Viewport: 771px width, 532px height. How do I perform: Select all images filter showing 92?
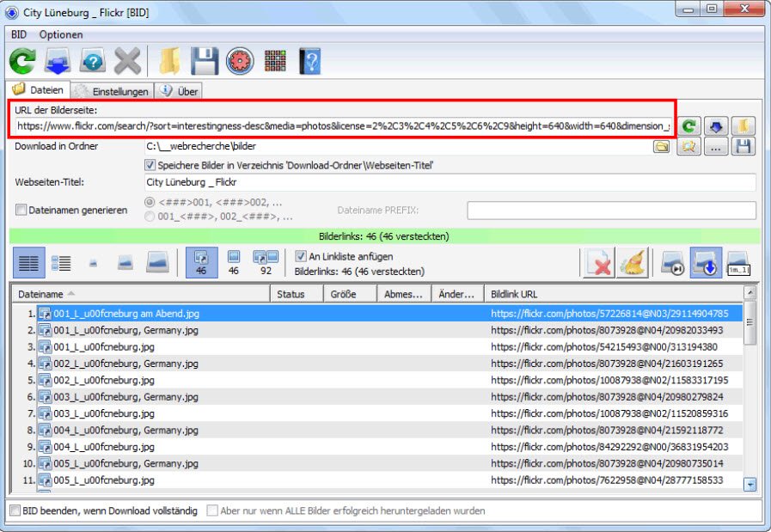click(266, 262)
